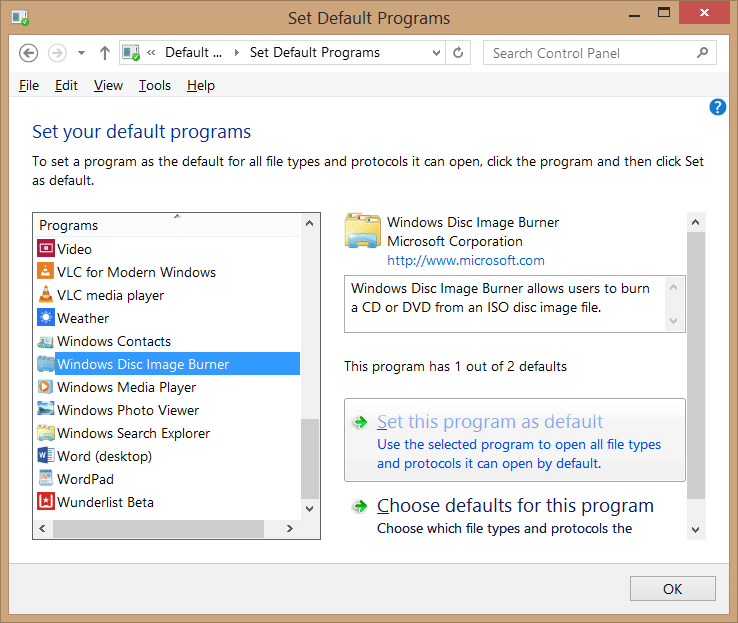Refresh the Set Default Programs page

458,53
